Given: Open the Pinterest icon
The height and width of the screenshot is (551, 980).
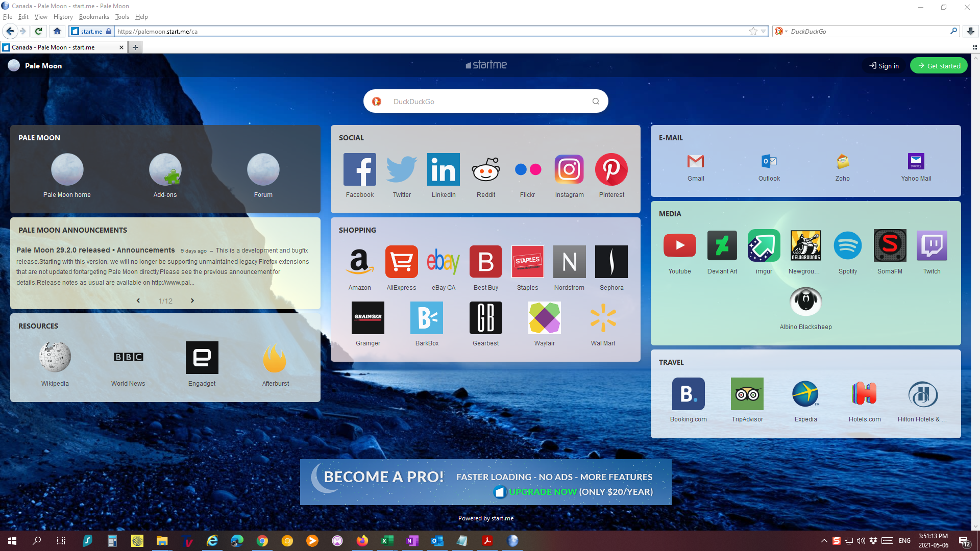Looking at the screenshot, I should (611, 169).
